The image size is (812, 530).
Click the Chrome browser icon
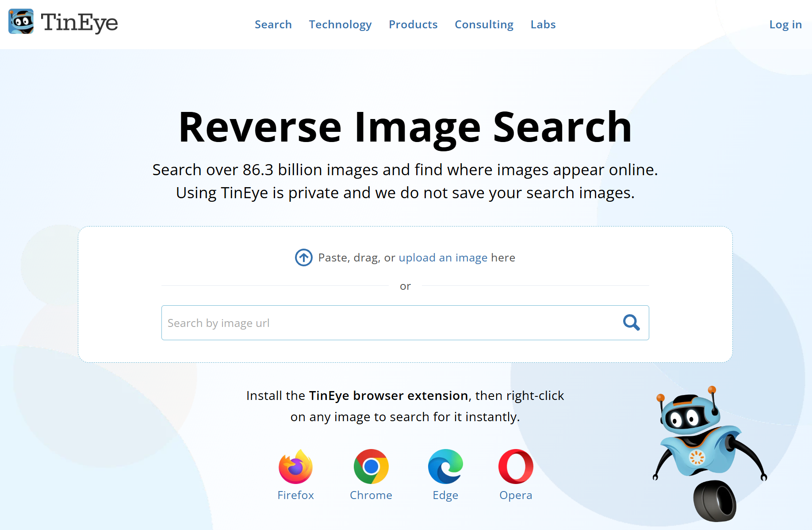371,467
